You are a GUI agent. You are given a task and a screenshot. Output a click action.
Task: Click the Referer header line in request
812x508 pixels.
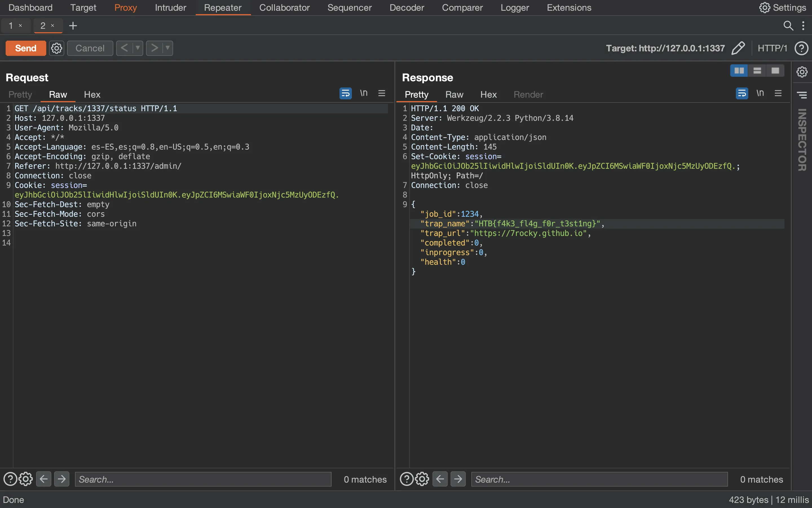coord(98,166)
